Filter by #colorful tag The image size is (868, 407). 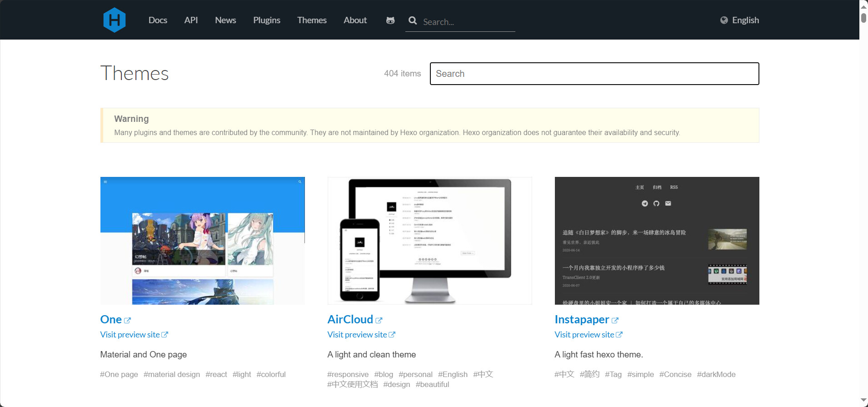click(x=271, y=374)
